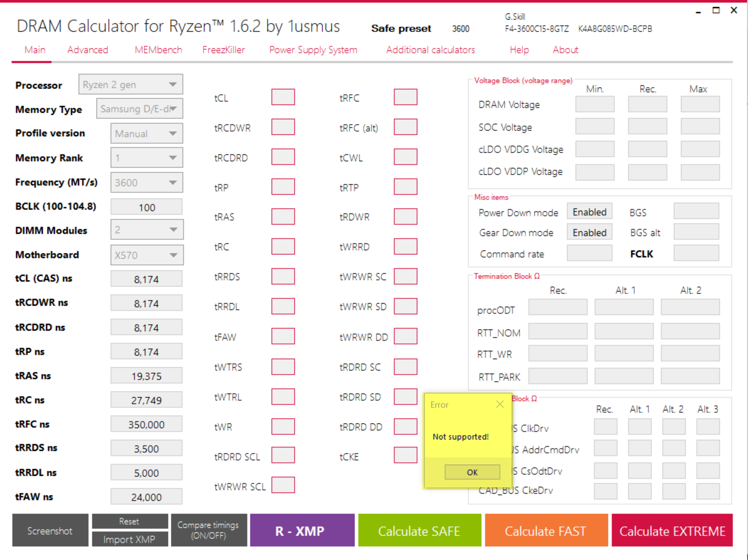748x560 pixels.
Task: Click the DRAM Voltage Rec. field
Action: (x=647, y=104)
